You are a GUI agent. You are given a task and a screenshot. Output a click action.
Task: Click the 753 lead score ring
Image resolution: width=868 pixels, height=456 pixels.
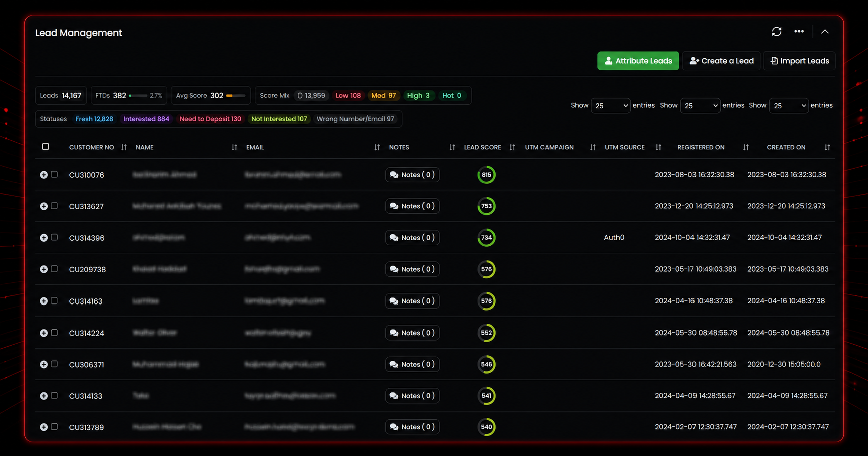(x=486, y=206)
